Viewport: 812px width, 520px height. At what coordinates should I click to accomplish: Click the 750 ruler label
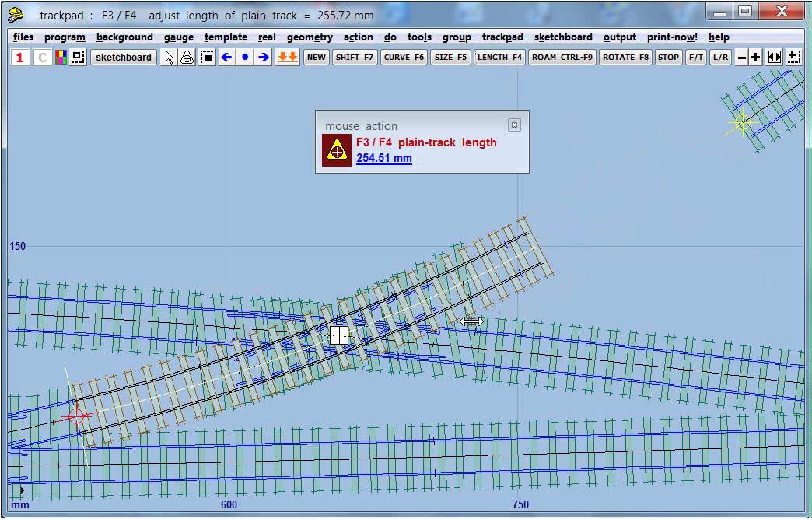click(x=520, y=504)
